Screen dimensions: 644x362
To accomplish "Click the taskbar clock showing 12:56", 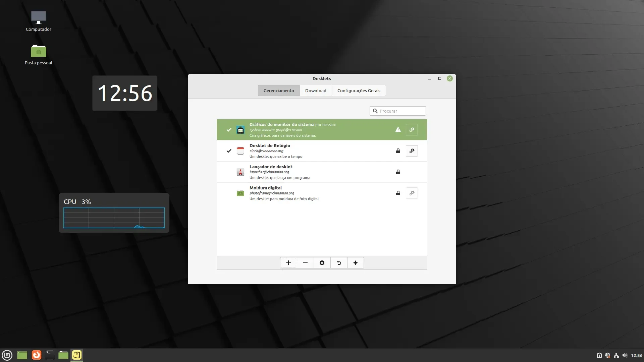I will point(637,355).
